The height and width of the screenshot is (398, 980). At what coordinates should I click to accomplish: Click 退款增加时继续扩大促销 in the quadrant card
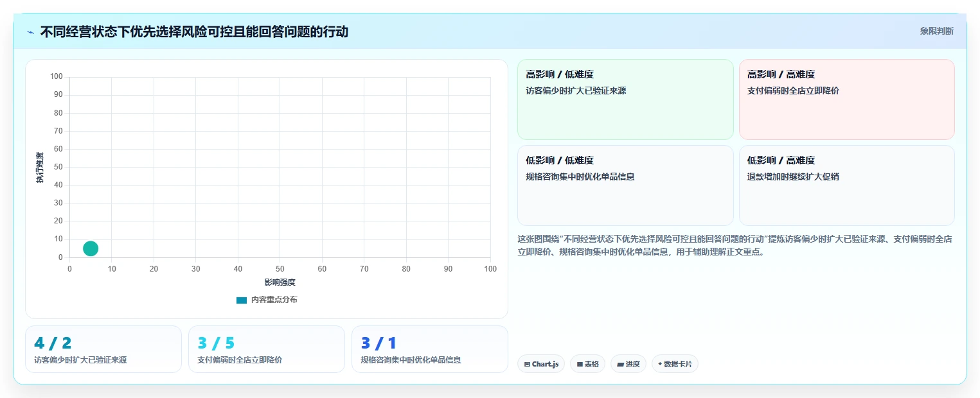coord(793,177)
